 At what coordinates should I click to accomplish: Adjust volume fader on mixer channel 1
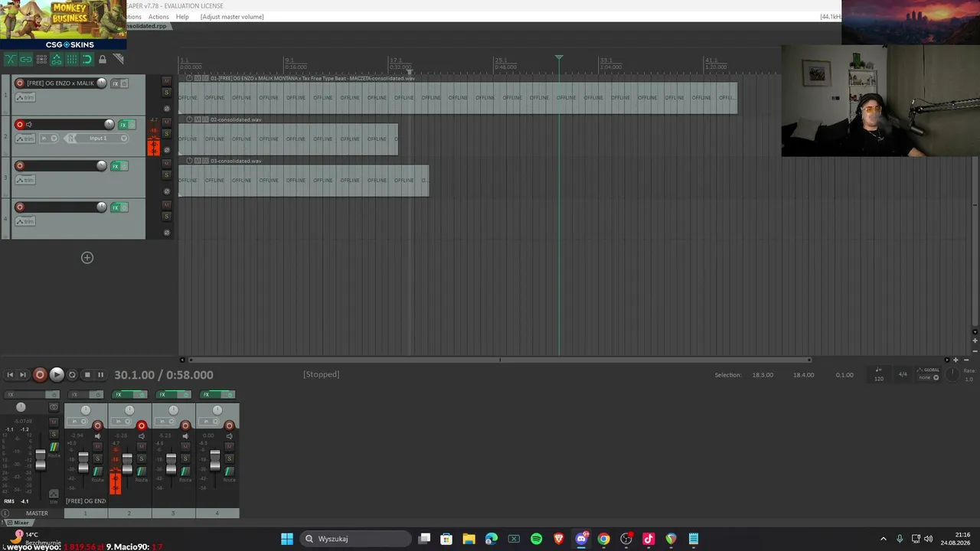[83, 462]
